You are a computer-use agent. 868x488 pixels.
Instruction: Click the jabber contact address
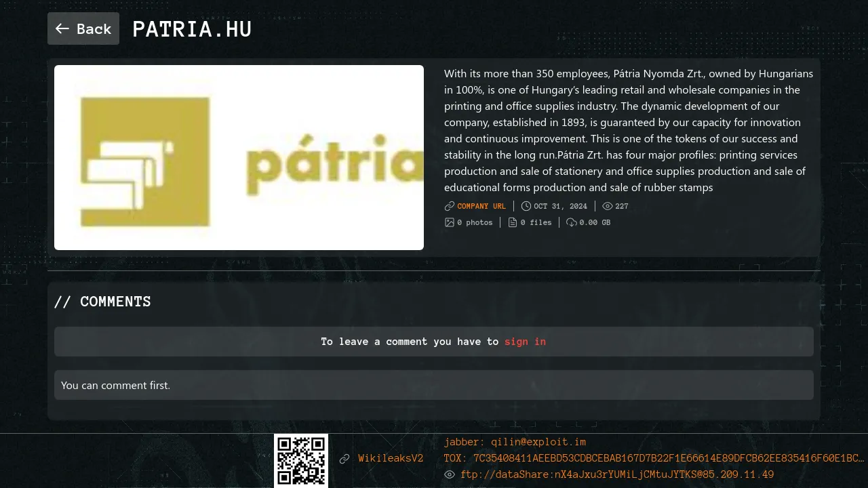click(x=515, y=442)
